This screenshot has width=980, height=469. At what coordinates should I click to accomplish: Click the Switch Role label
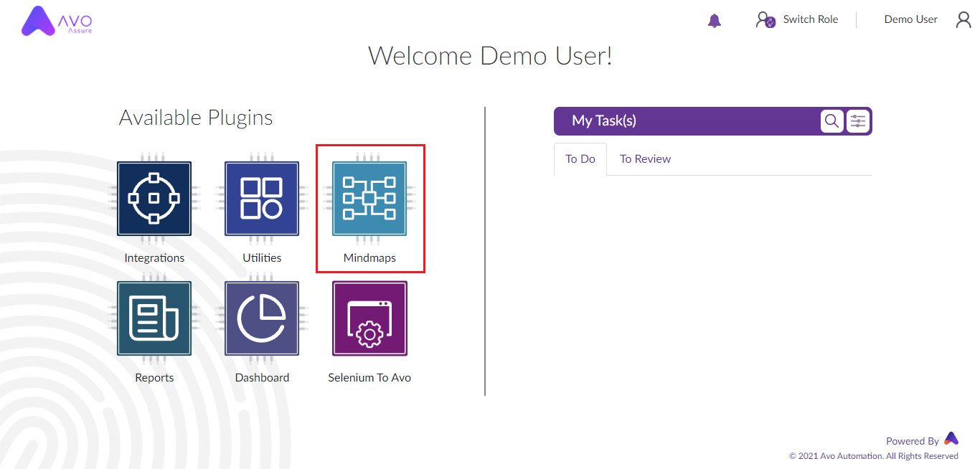811,19
